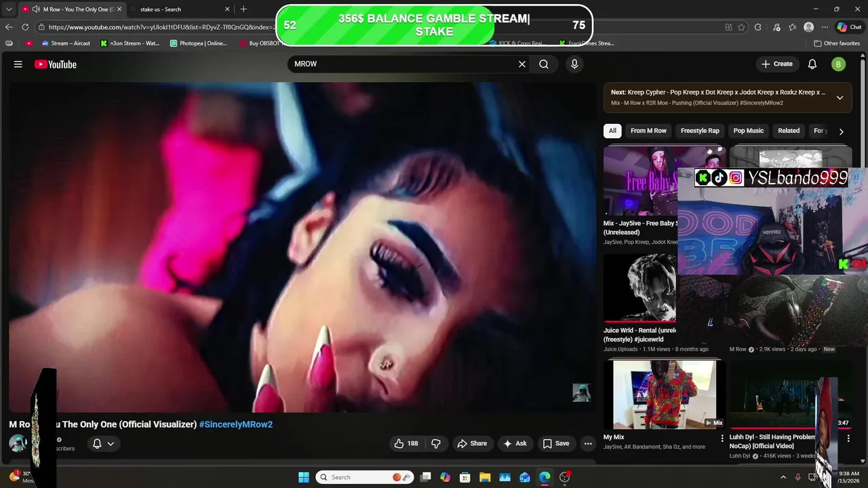Open the Windows Start menu
The image size is (868, 488).
point(304,477)
